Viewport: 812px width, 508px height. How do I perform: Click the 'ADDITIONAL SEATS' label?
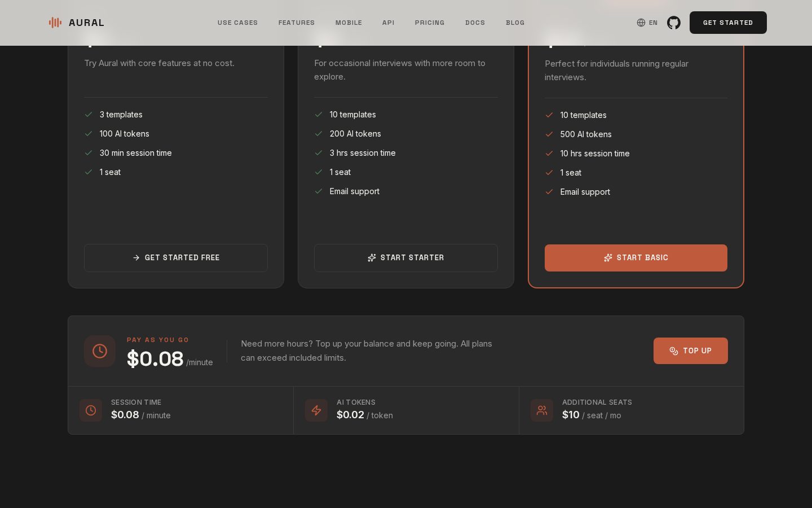597,402
